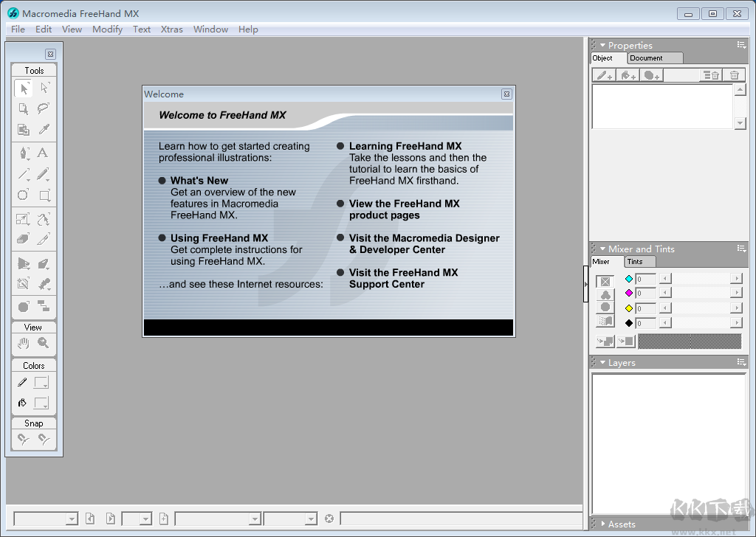Viewport: 756px width, 537px height.
Task: Switch Mixer to RGB mode button
Action: point(605,295)
